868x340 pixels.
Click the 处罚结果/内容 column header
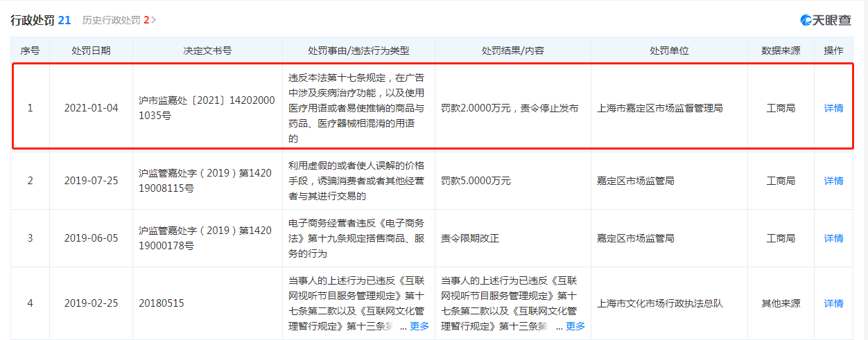point(513,51)
